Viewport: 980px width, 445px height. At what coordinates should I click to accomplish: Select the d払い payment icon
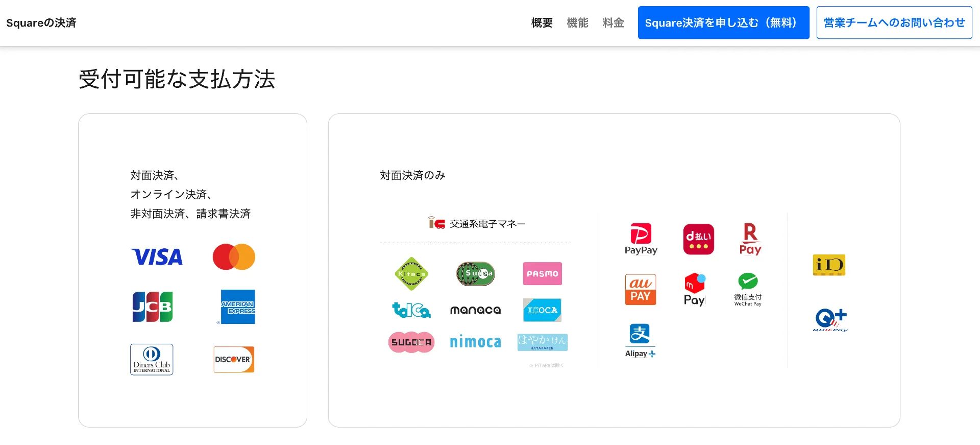[x=698, y=239]
